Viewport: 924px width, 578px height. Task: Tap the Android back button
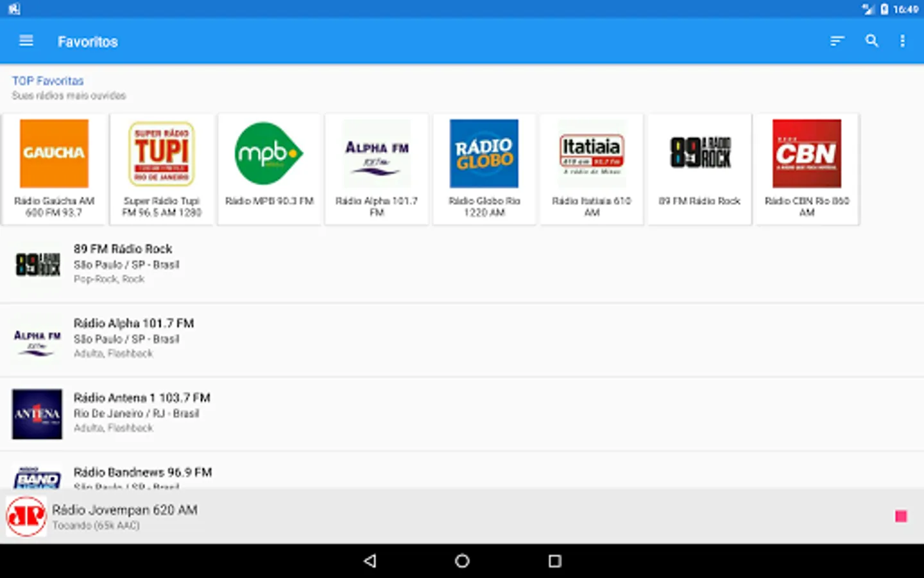point(370,561)
